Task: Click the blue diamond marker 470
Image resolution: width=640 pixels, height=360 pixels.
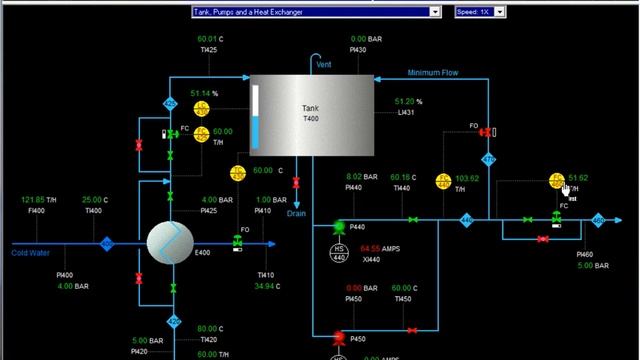Action: [489, 160]
